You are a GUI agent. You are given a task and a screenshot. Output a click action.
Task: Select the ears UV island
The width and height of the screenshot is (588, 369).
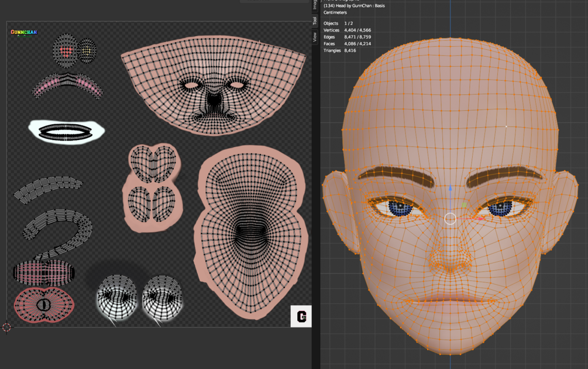pos(153,187)
